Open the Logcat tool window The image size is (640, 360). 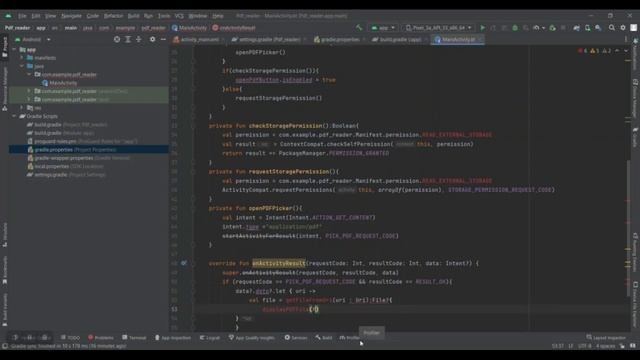click(210, 338)
